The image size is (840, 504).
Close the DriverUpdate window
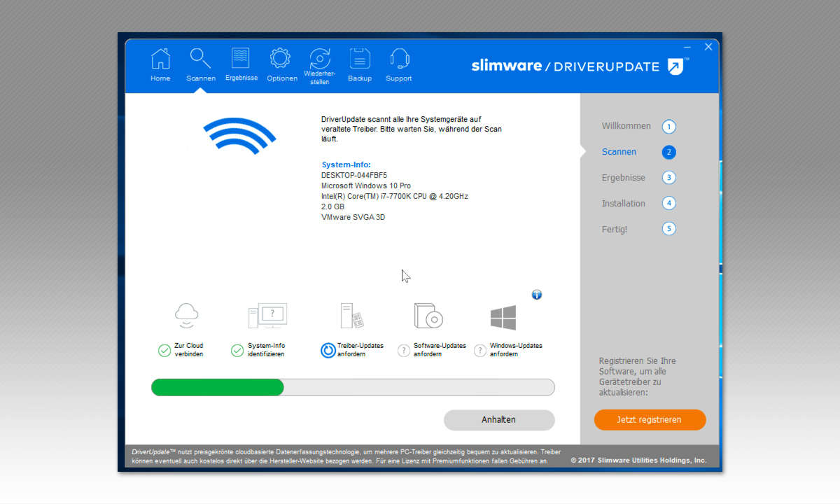click(708, 47)
